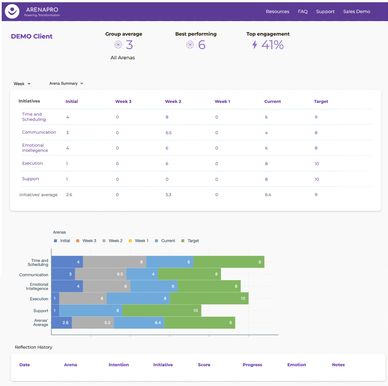Open FAQ in the top navigation
The height and width of the screenshot is (386, 388).
tap(303, 11)
